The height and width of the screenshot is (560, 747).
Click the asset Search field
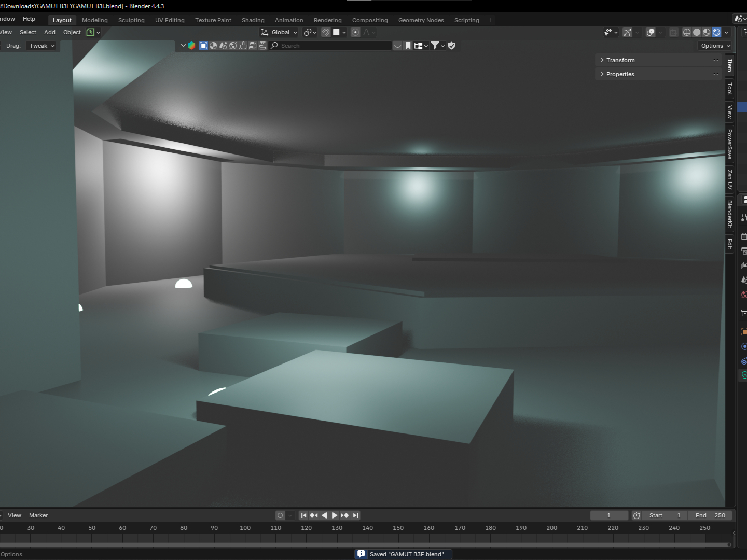click(x=332, y=46)
